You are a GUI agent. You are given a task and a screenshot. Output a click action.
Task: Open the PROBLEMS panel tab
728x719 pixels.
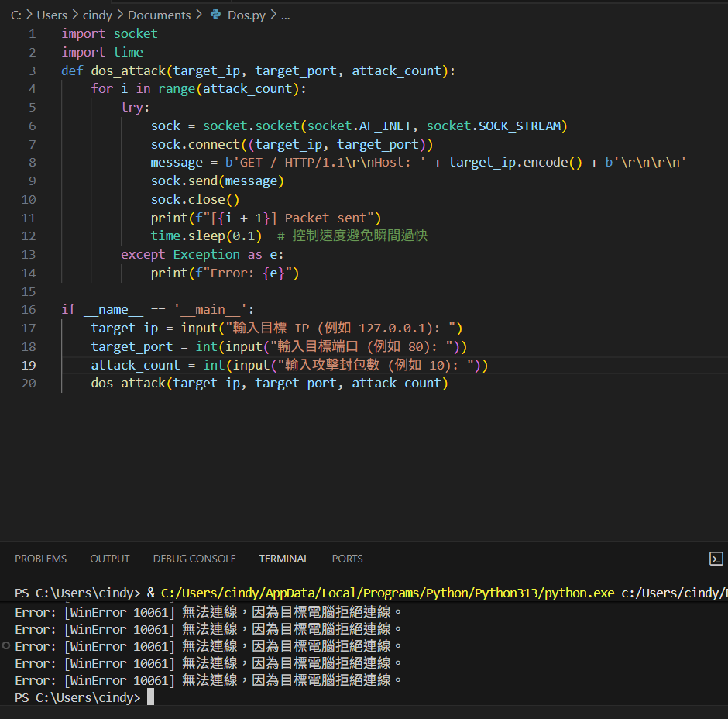click(x=41, y=559)
